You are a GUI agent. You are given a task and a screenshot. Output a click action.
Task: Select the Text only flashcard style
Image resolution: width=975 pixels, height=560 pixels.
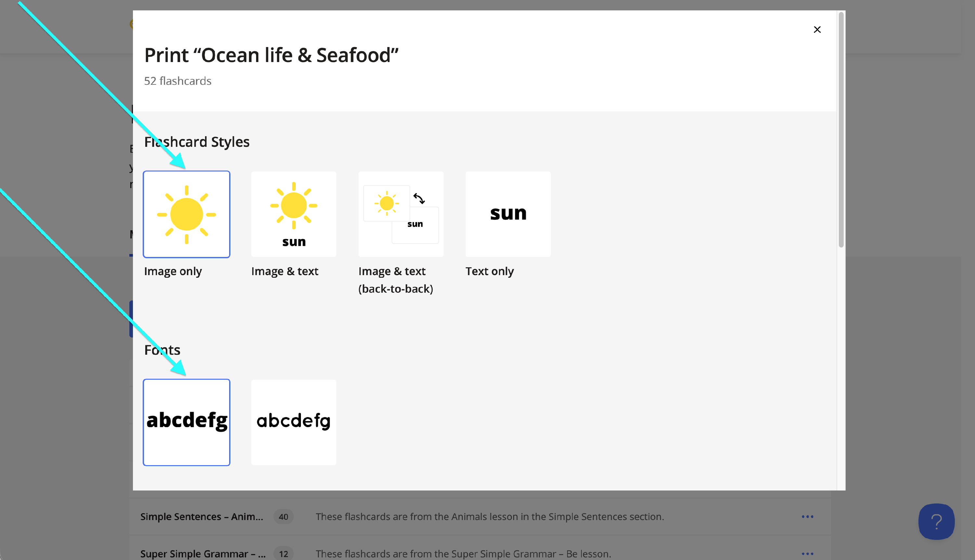508,214
